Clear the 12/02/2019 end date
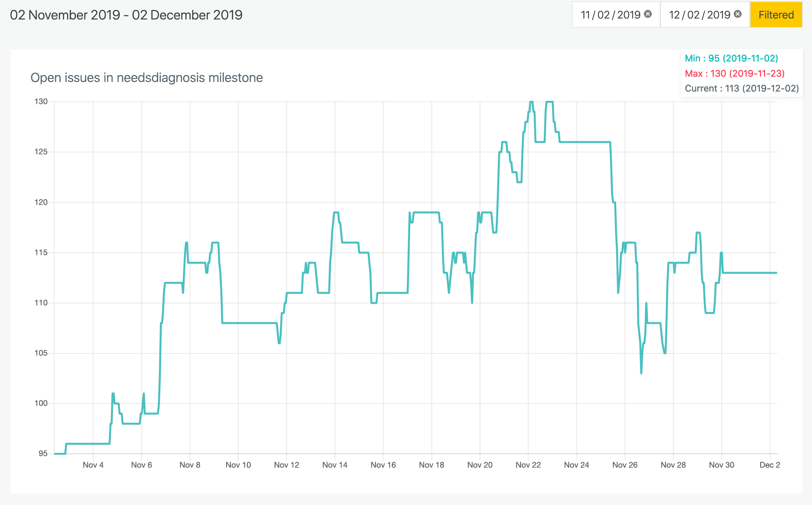The image size is (812, 505). (x=738, y=14)
